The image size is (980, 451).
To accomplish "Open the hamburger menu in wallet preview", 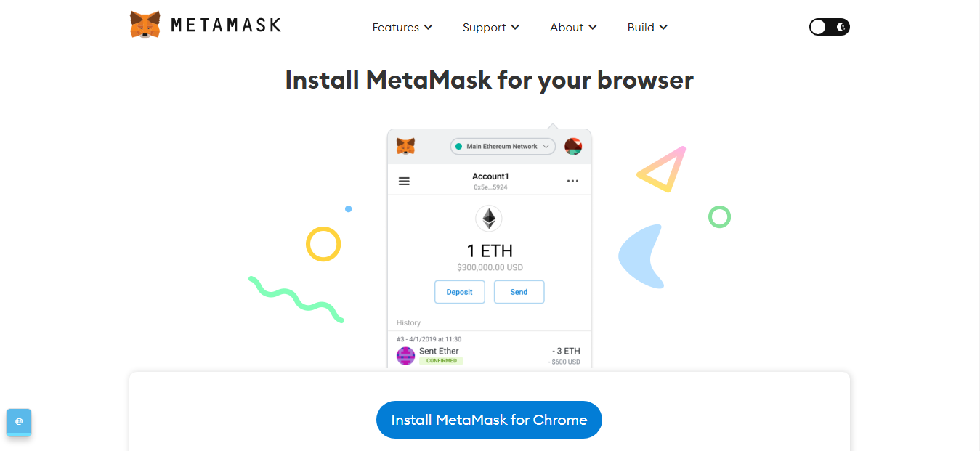I will point(404,182).
